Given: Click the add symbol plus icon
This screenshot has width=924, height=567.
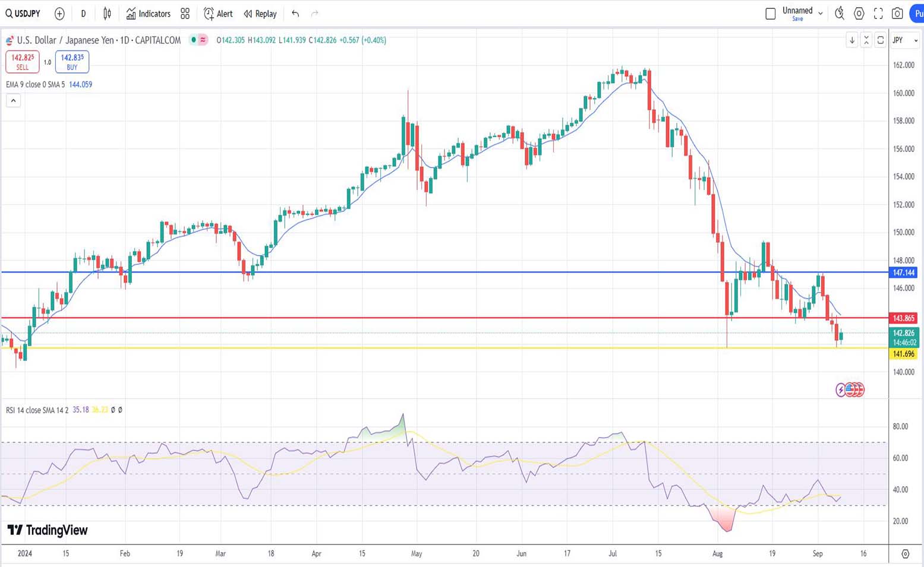Looking at the screenshot, I should (x=59, y=13).
